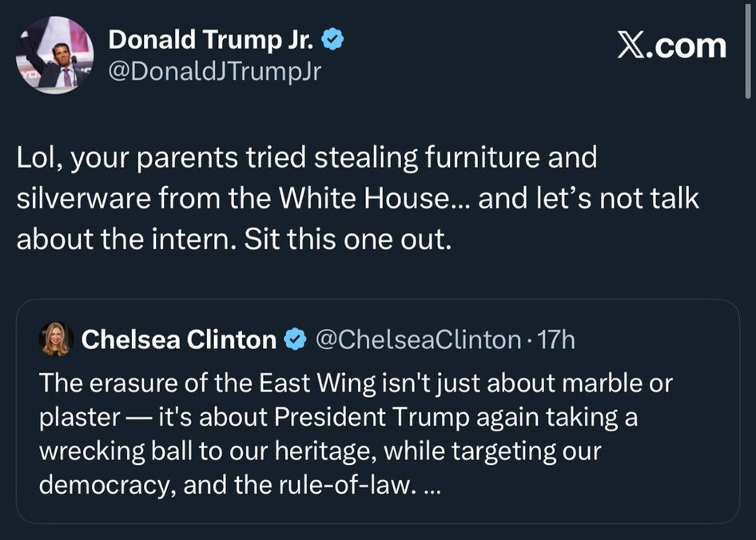The image size is (756, 540).
Task: Click Donald Trump Jr.'s profile picture
Action: 56,54
